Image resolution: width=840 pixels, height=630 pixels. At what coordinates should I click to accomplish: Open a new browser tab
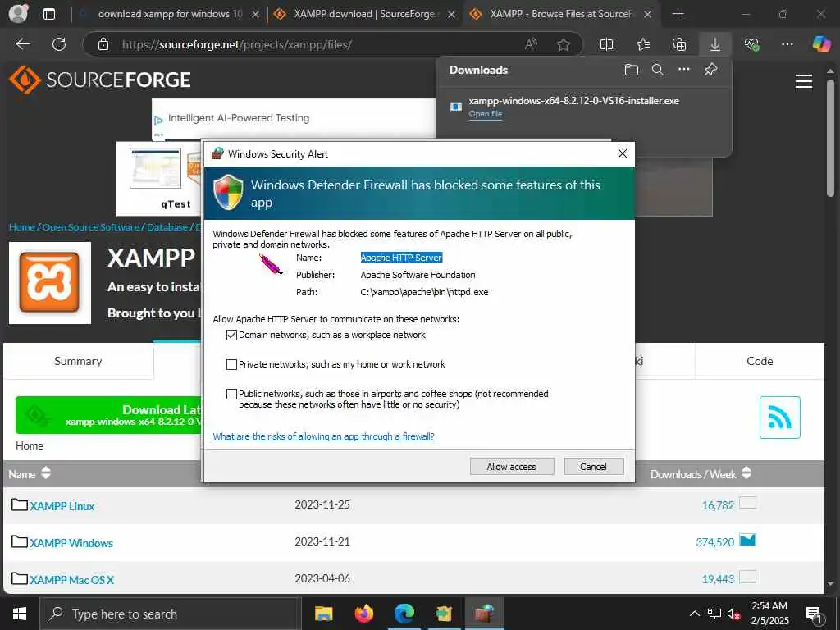click(678, 14)
